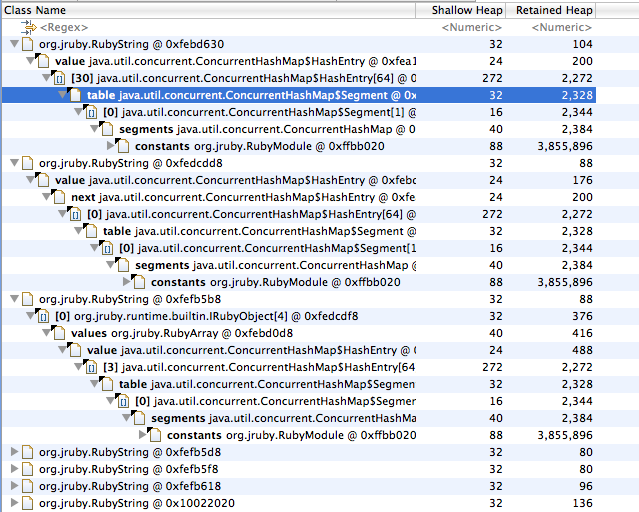Viewport: 639px width, 512px height.
Task: Expand first constants org.jruby.RubyModule node
Action: click(110, 145)
